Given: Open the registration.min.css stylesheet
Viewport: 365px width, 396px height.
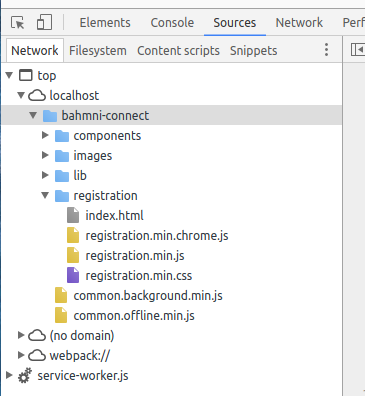Looking at the screenshot, I should click(x=139, y=276).
